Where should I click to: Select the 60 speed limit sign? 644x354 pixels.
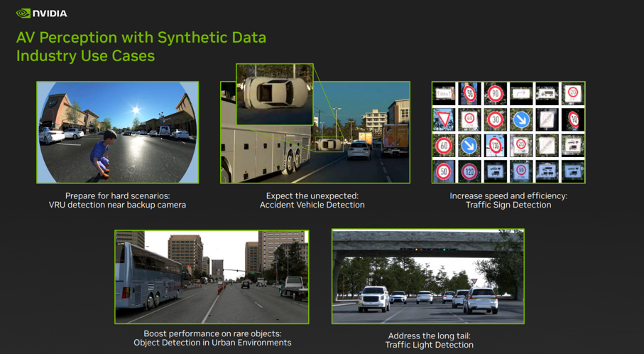[443, 146]
